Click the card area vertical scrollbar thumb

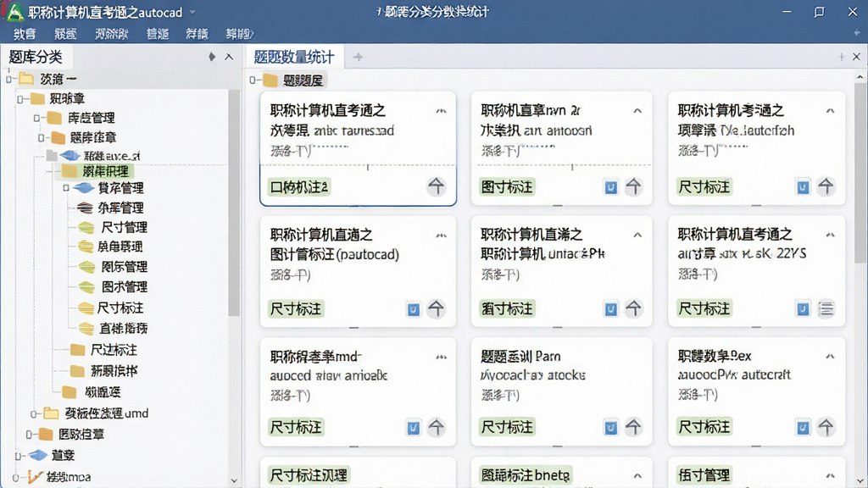click(x=860, y=175)
